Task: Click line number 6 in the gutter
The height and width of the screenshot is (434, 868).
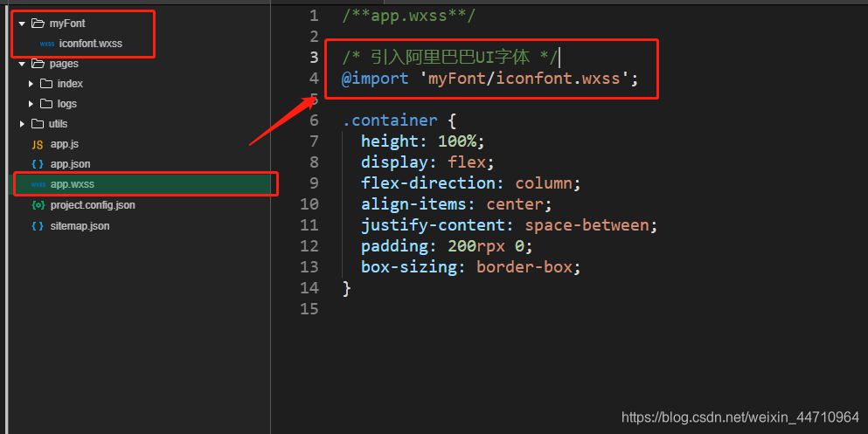Action: tap(314, 121)
